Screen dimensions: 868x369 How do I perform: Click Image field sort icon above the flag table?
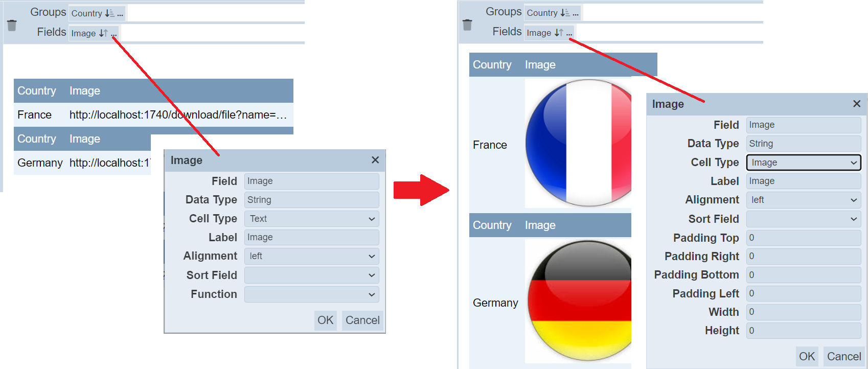coord(559,33)
